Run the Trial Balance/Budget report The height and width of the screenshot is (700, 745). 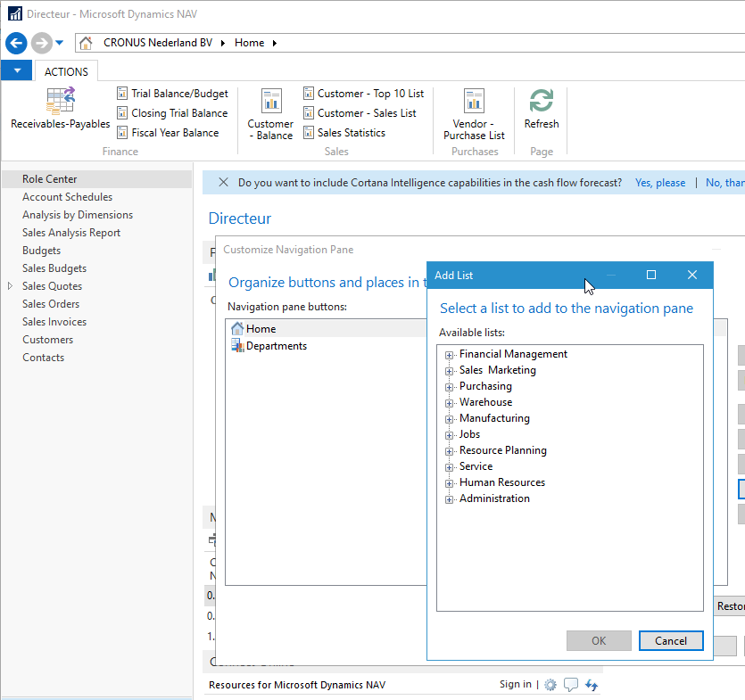[172, 94]
